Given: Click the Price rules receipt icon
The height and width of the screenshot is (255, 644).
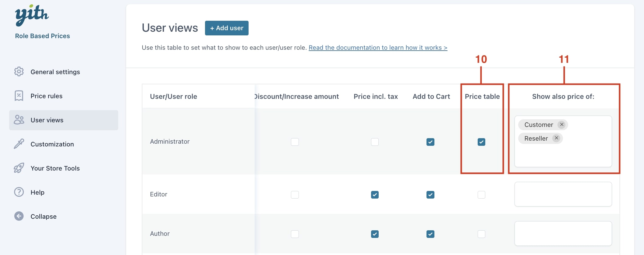Looking at the screenshot, I should [x=19, y=96].
